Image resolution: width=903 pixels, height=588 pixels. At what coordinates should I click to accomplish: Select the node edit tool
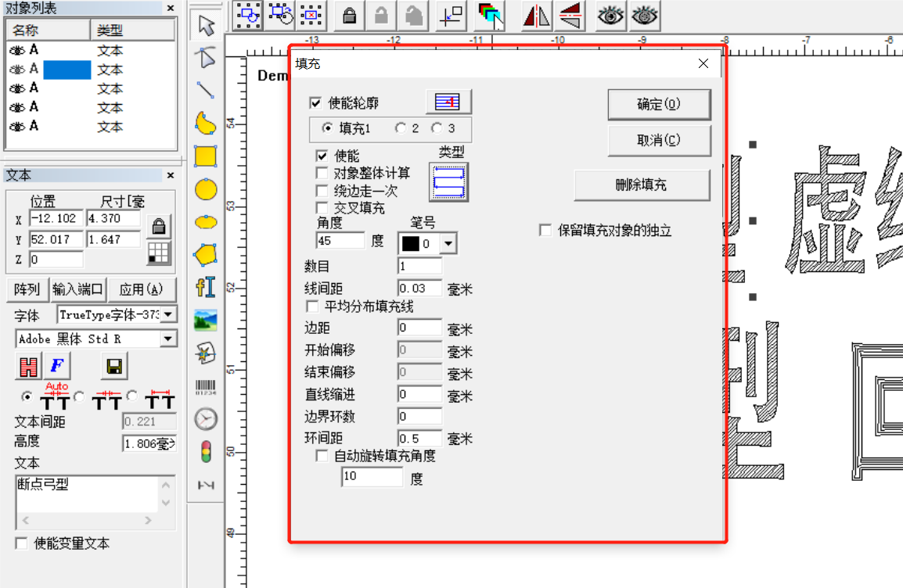(206, 58)
